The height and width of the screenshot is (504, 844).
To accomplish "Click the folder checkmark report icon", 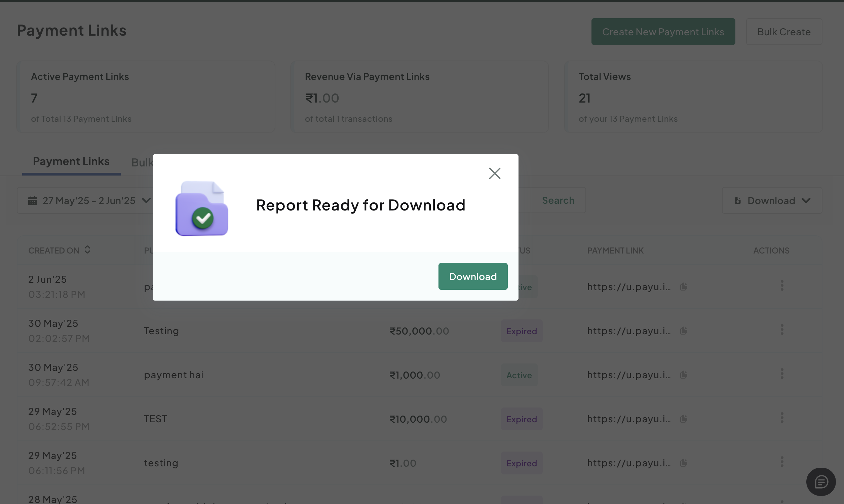I will [201, 208].
